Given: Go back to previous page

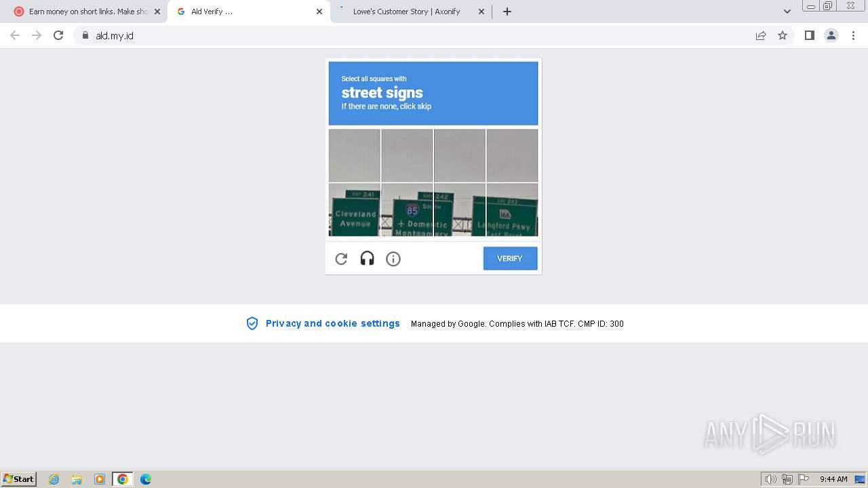Looking at the screenshot, I should [15, 35].
